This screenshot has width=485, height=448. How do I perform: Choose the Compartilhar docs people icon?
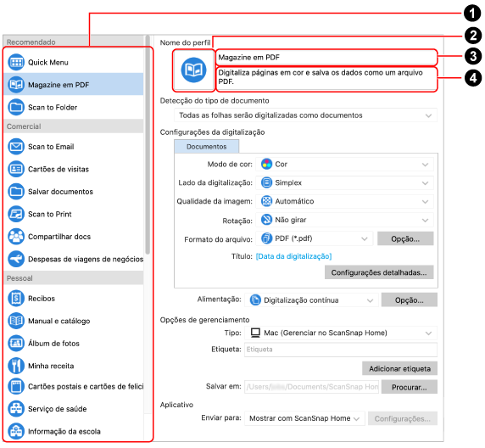[16, 237]
